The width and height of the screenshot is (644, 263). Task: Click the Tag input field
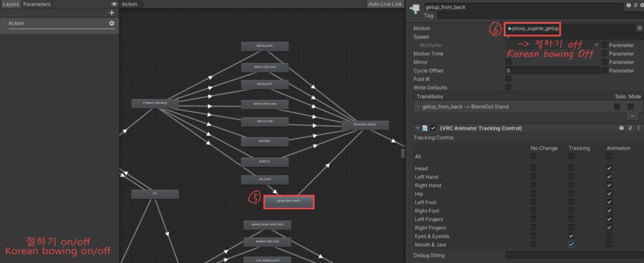click(540, 16)
